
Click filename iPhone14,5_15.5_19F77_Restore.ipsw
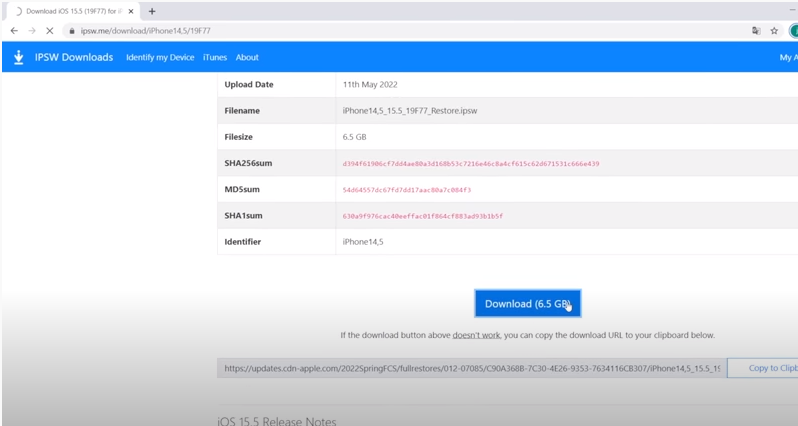click(410, 111)
